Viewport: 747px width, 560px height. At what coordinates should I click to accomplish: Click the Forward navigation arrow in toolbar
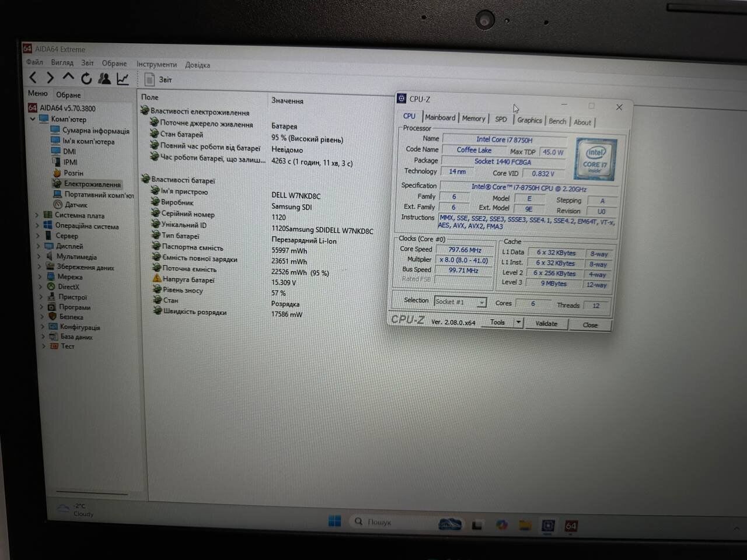[50, 78]
